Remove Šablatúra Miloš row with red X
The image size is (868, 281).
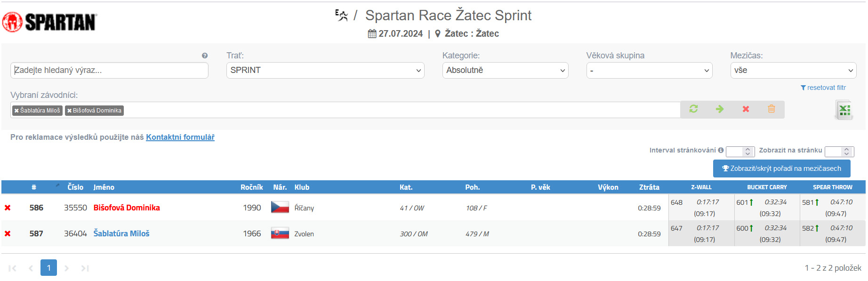click(x=8, y=233)
